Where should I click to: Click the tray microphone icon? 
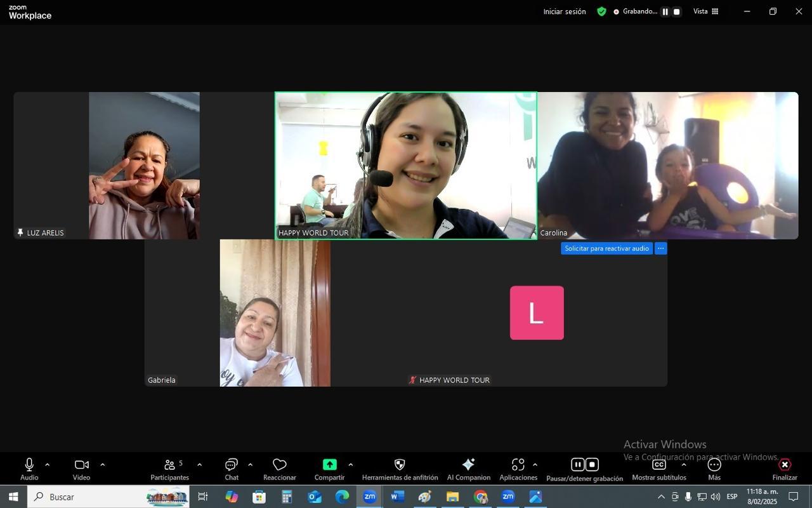[688, 497]
